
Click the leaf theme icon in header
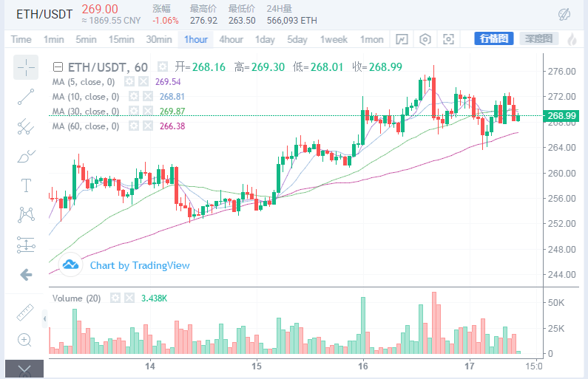click(x=564, y=15)
